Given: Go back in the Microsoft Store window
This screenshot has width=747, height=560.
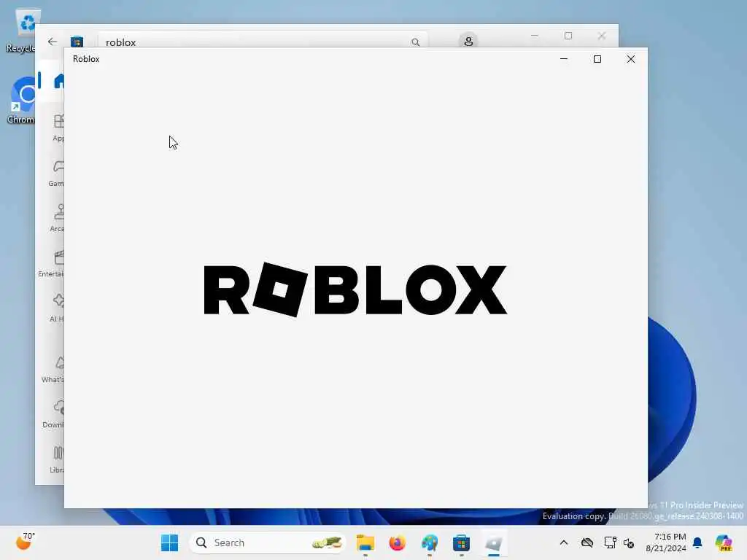Looking at the screenshot, I should click(x=53, y=42).
